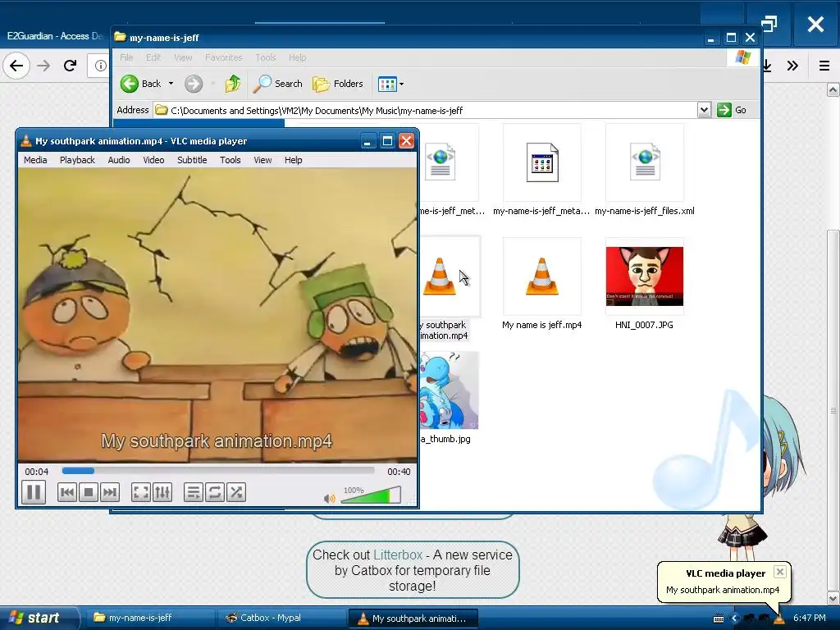Click the page scrollbar down arrow
The width and height of the screenshot is (840, 630).
833,597
